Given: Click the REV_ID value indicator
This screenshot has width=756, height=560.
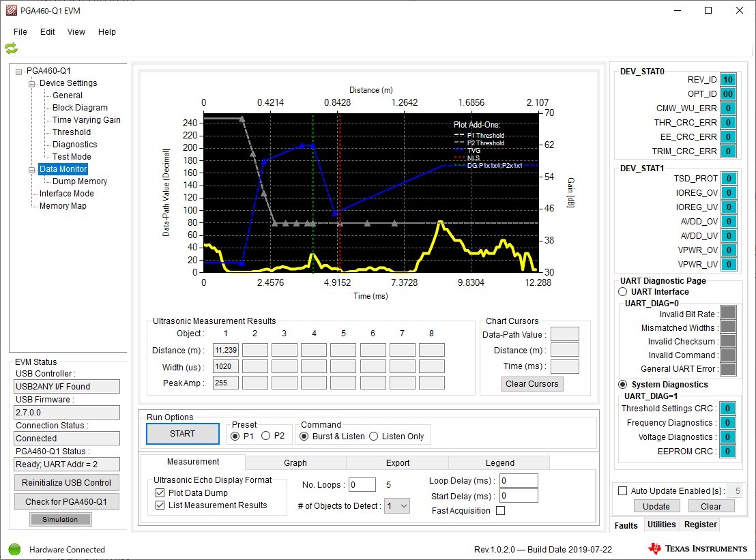Looking at the screenshot, I should click(x=728, y=80).
